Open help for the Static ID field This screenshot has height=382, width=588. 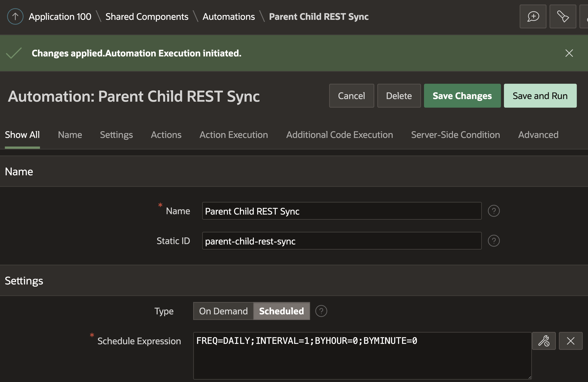tap(493, 241)
